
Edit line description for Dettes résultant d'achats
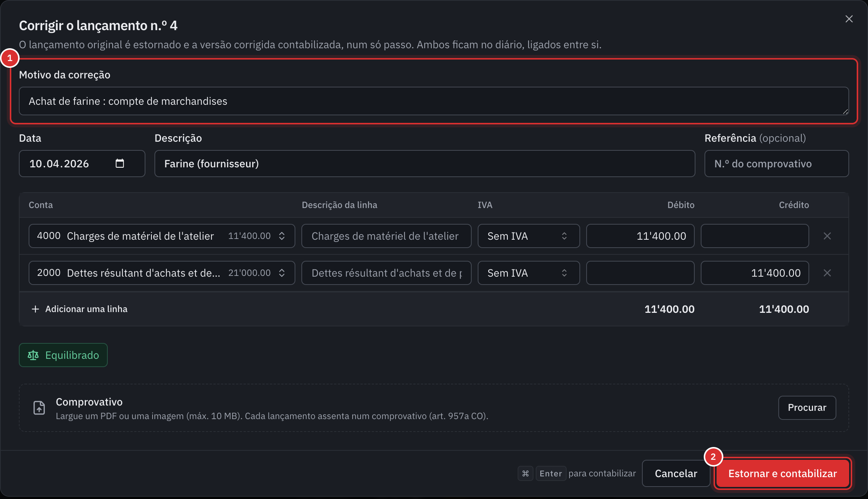[386, 273]
